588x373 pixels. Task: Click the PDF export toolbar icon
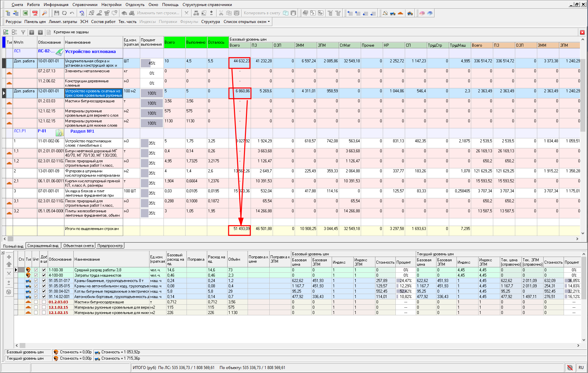click(35, 13)
